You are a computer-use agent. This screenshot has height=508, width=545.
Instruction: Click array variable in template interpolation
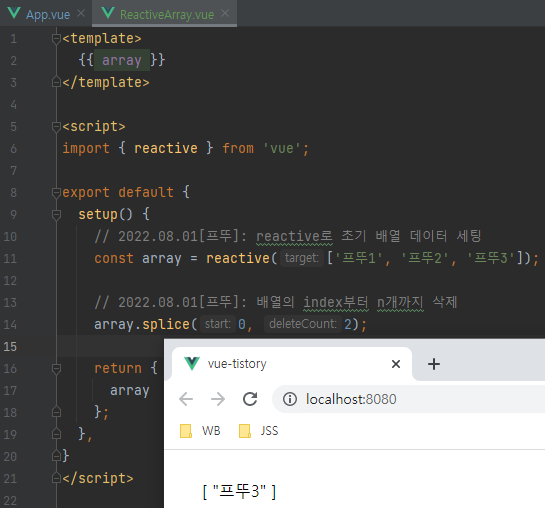click(x=122, y=60)
